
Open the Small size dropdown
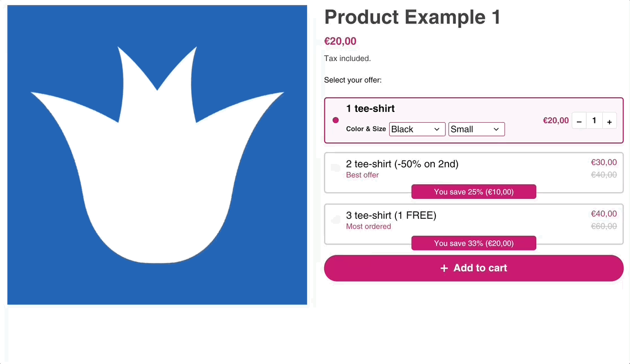476,129
